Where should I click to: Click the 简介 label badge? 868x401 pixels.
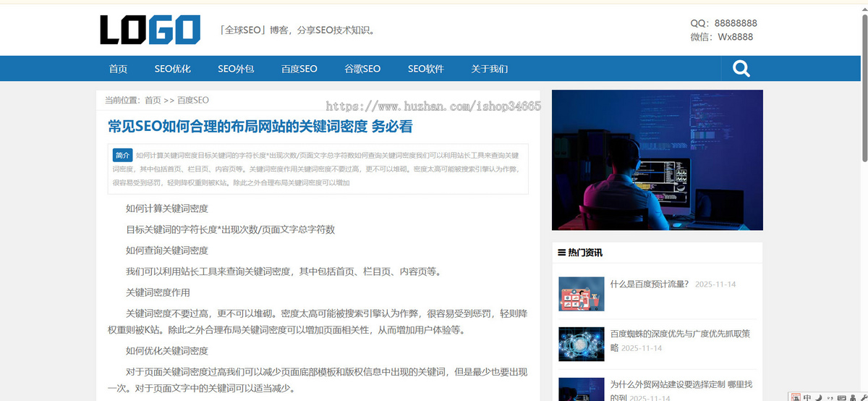point(122,155)
